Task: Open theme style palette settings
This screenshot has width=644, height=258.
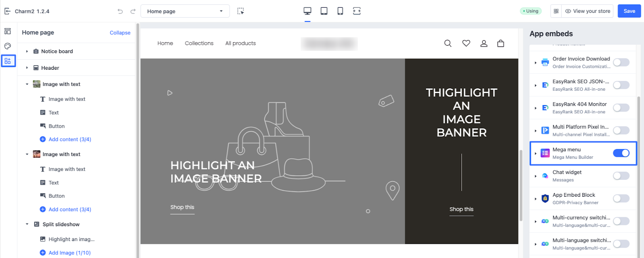Action: 8,46
